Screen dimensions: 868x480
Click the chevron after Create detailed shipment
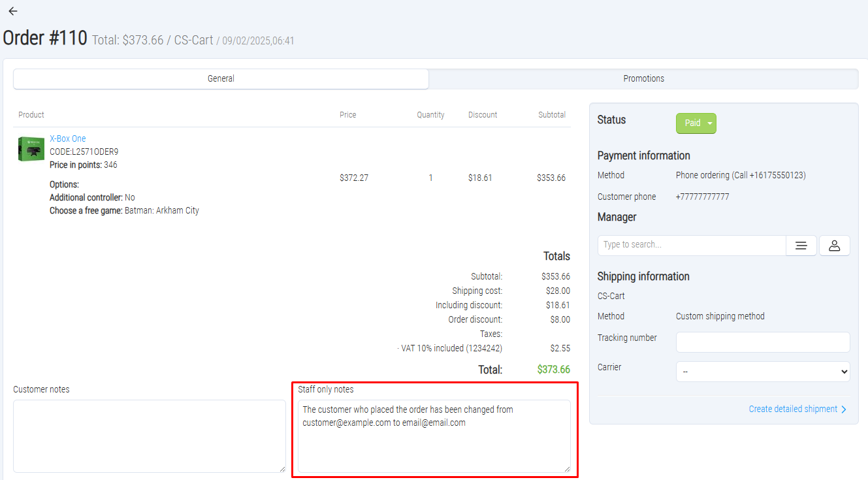[x=844, y=409]
